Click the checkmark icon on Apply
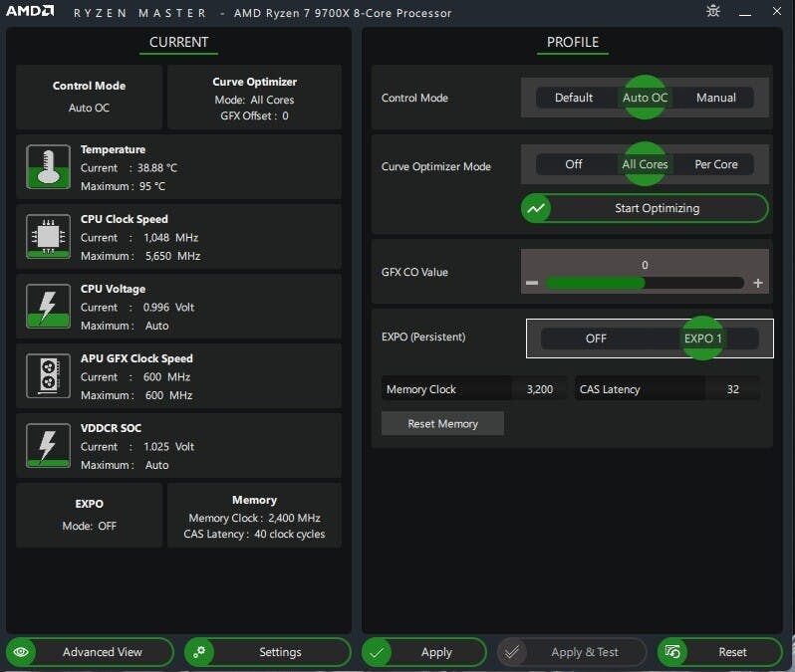 point(377,652)
